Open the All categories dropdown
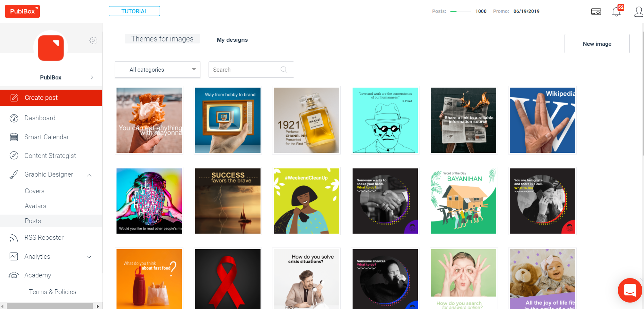This screenshot has height=309, width=644. click(158, 70)
